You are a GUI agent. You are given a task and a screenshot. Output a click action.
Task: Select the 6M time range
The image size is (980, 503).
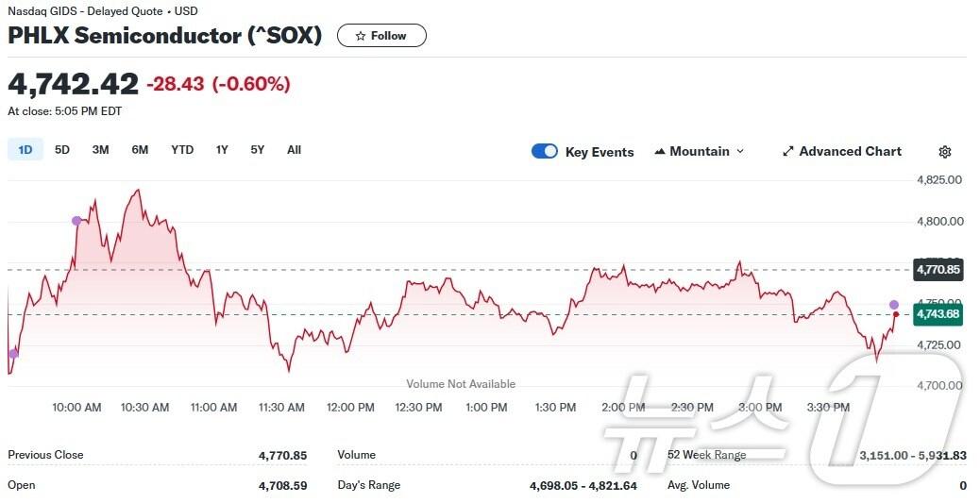point(140,149)
